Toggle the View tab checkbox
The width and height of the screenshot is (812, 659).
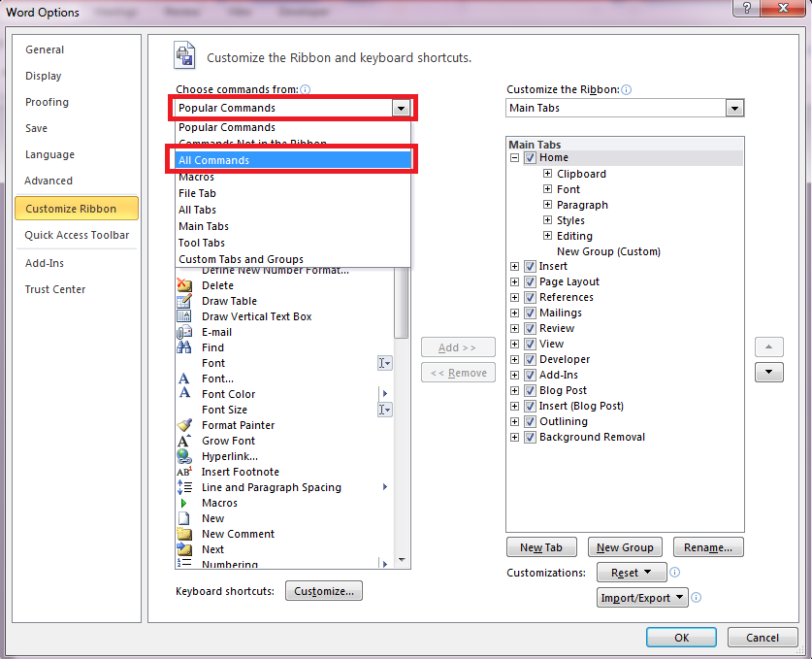[x=530, y=344]
